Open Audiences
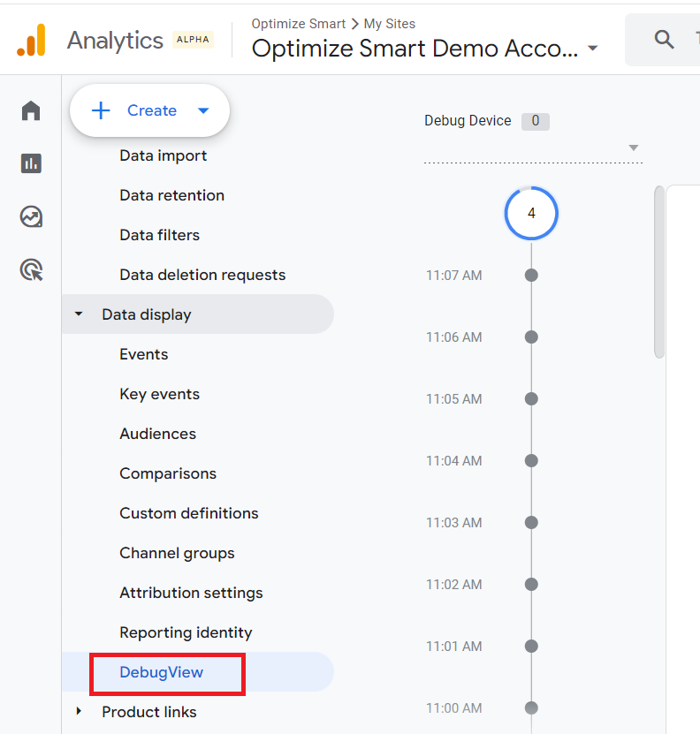Image resolution: width=700 pixels, height=734 pixels. pos(158,434)
